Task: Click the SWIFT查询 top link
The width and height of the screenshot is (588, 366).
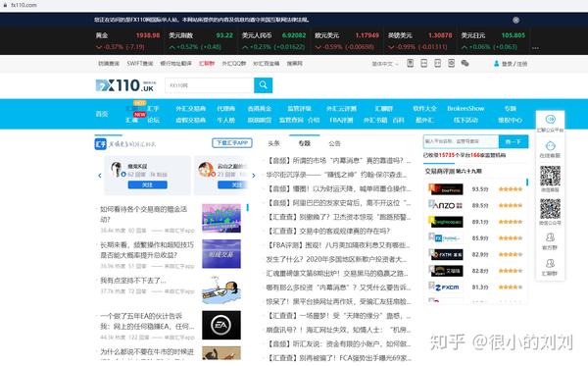Action: click(140, 64)
